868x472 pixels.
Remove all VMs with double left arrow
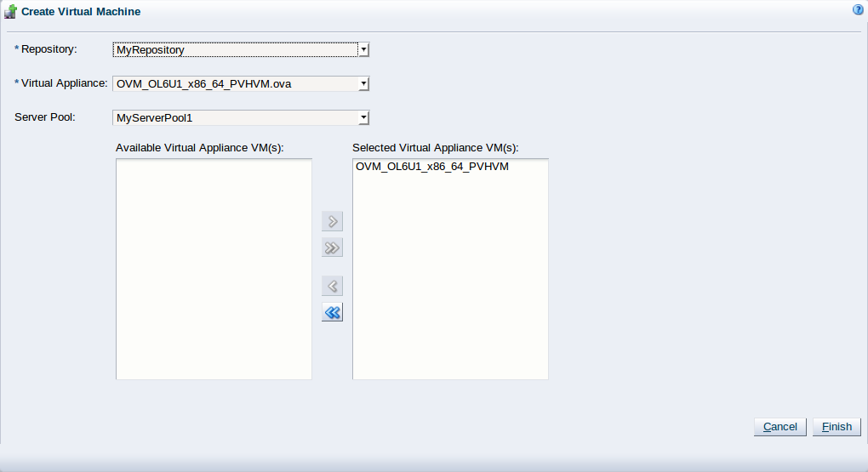[x=332, y=312]
